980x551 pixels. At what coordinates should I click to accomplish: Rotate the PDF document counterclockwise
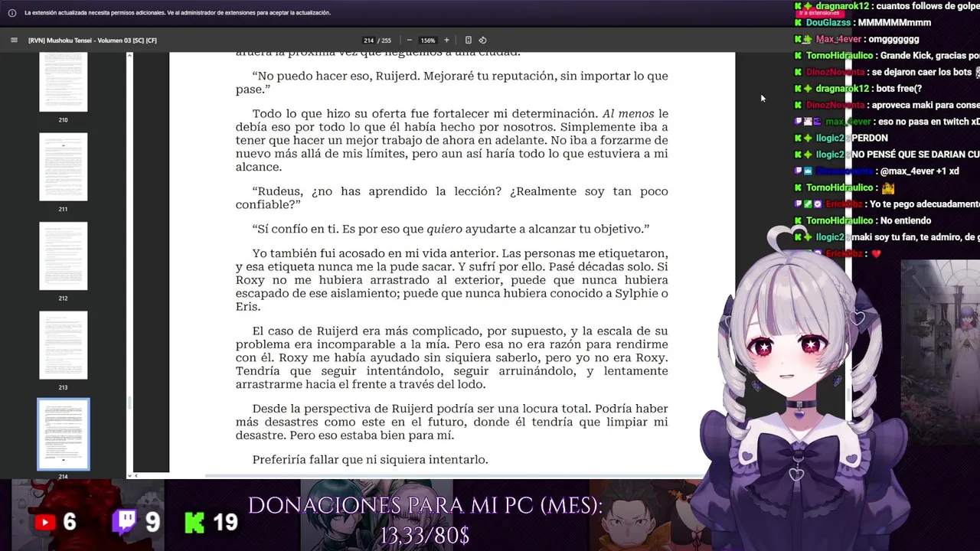pos(482,41)
